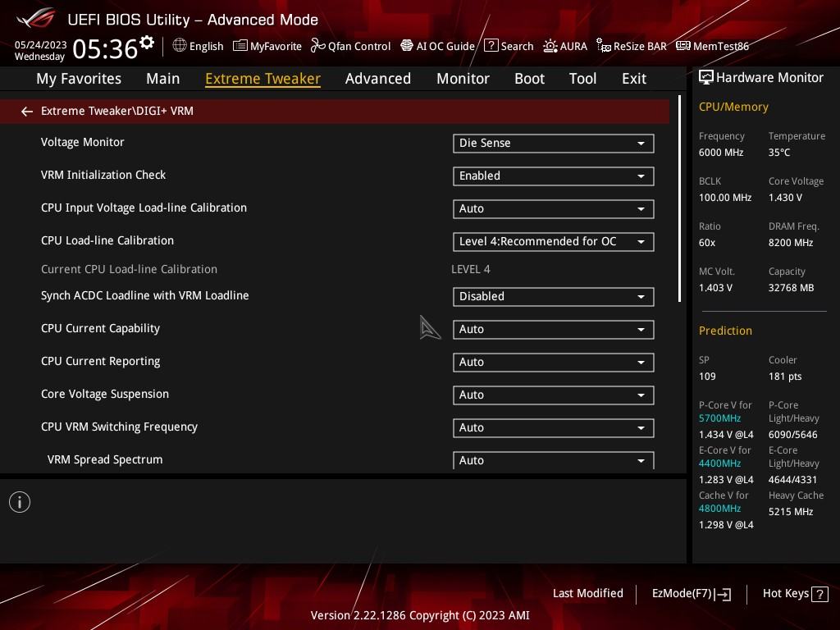840x630 pixels.
Task: Open CPU Current Capability dropdown
Action: [554, 329]
